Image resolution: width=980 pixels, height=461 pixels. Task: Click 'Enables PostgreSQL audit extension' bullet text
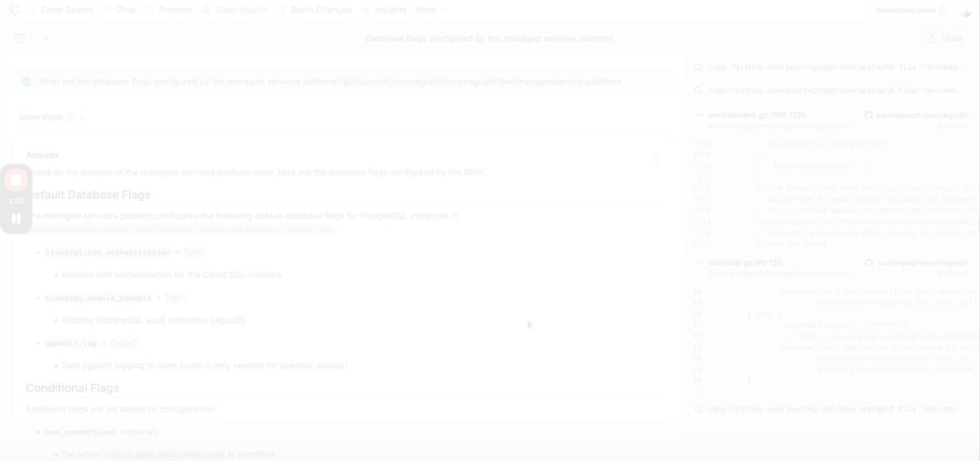coord(154,320)
